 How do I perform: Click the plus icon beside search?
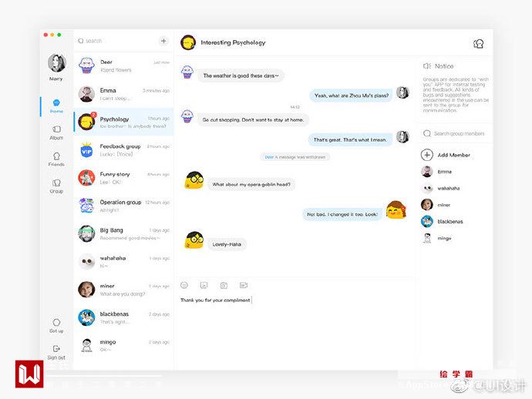[x=163, y=41]
